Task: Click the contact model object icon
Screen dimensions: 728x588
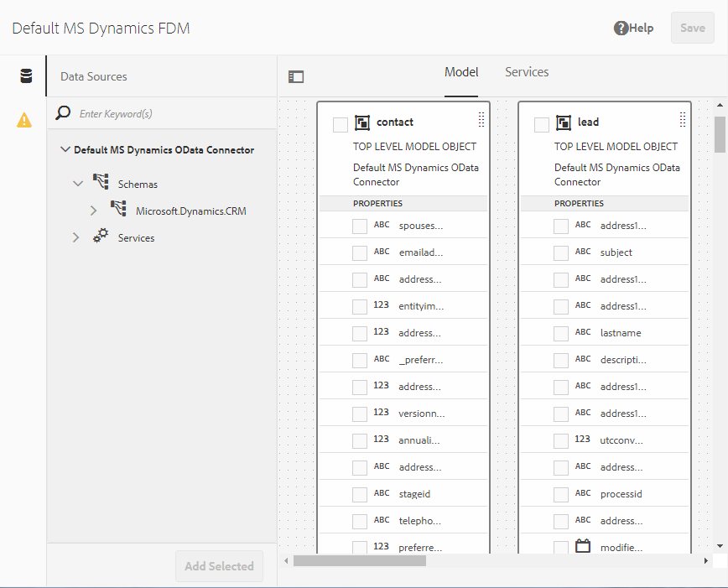Action: tap(362, 122)
